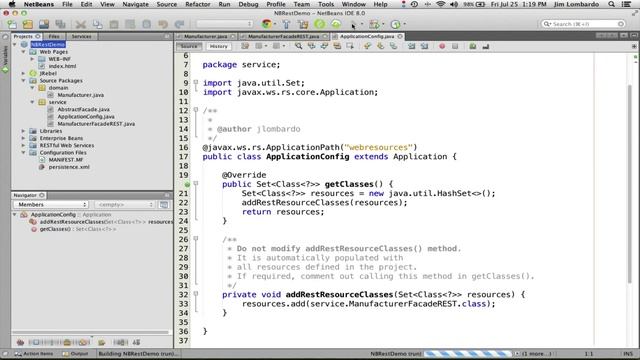Click the Shift Line Right icon
The width and height of the screenshot is (640, 360).
(x=424, y=46)
